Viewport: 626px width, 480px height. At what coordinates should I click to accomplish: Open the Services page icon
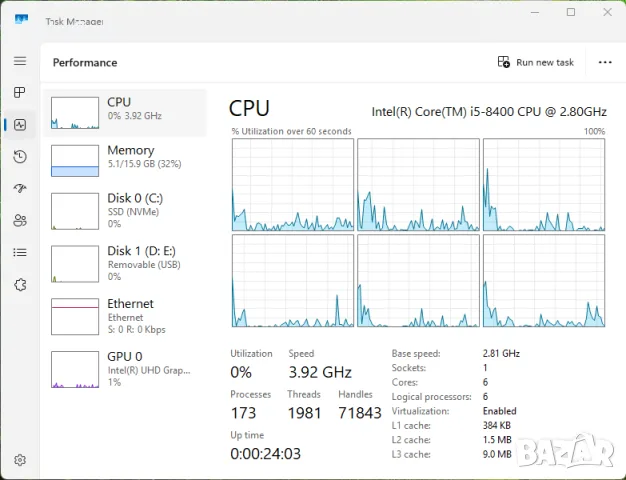[20, 285]
